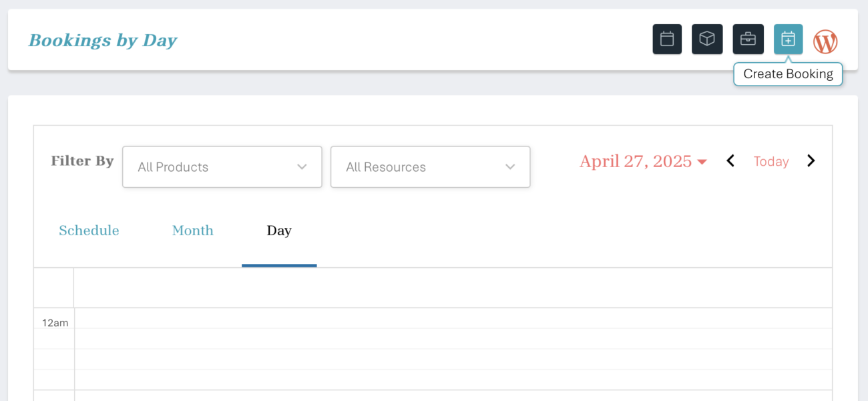Open the calendar view icon
This screenshot has height=401, width=868.
tap(667, 39)
